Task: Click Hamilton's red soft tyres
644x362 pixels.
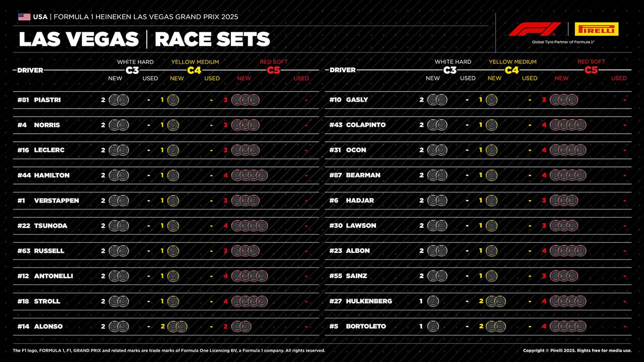Action: pyautogui.click(x=250, y=175)
